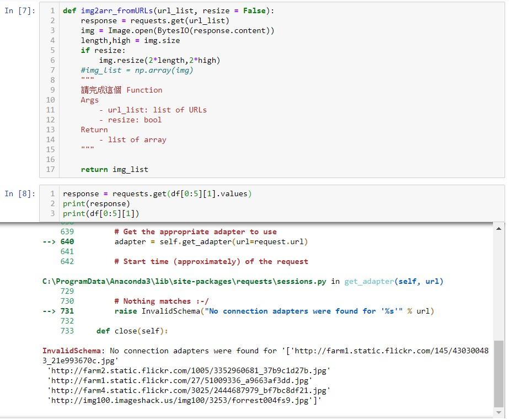Screen dimensions: 509x420
Task: Click the sessions.py file path in traceback
Action: coord(184,282)
